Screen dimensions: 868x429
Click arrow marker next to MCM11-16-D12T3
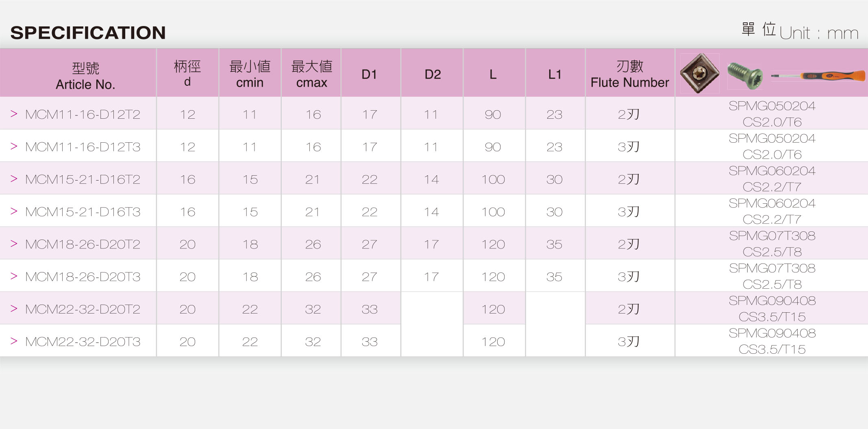pos(14,146)
